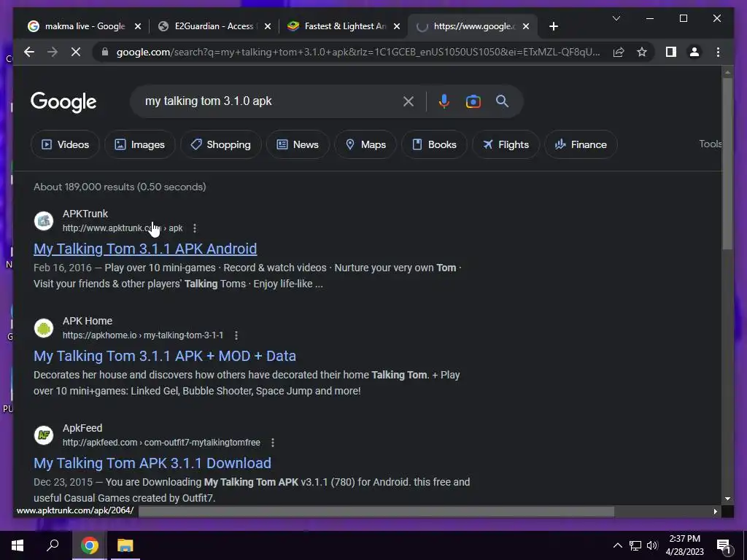Viewport: 747px width, 560px height.
Task: Open the volume control in tray
Action: pos(652,545)
